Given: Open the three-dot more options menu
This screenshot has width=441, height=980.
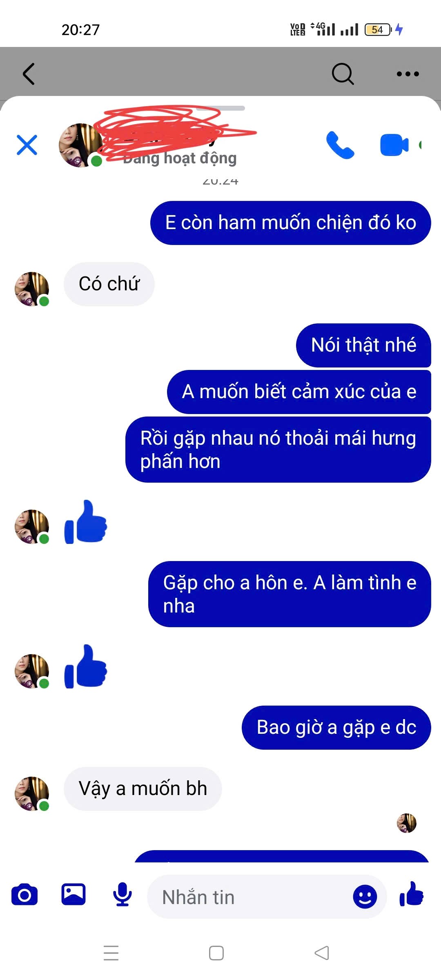Looking at the screenshot, I should click(x=408, y=74).
